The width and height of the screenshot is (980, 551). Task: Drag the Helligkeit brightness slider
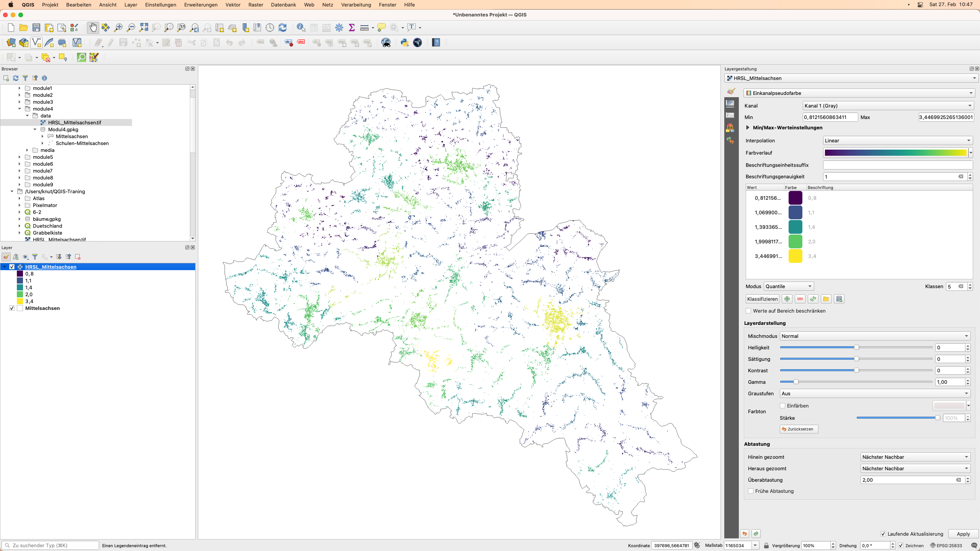pyautogui.click(x=856, y=347)
